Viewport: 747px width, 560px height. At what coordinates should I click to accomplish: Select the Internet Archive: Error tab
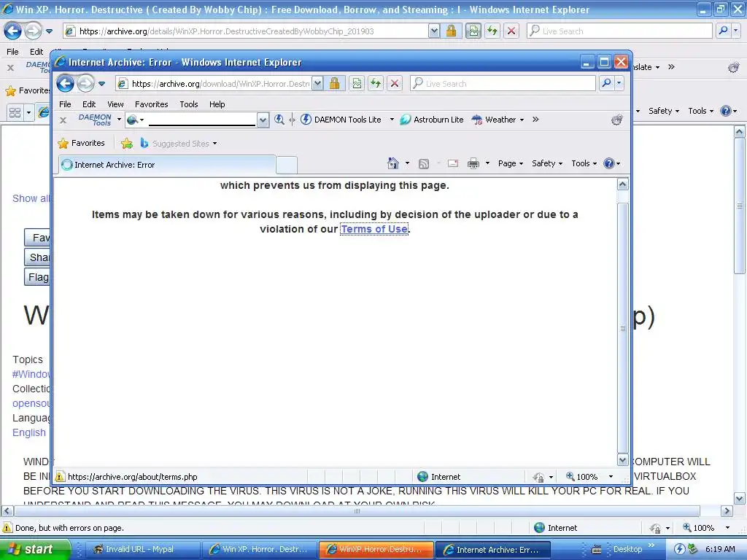pos(167,165)
